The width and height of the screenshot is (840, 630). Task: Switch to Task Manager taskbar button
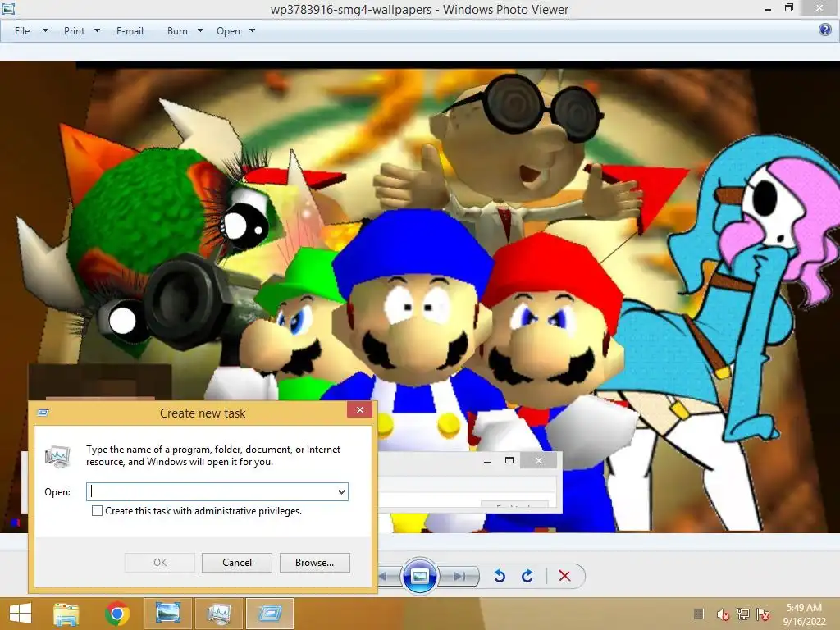218,614
